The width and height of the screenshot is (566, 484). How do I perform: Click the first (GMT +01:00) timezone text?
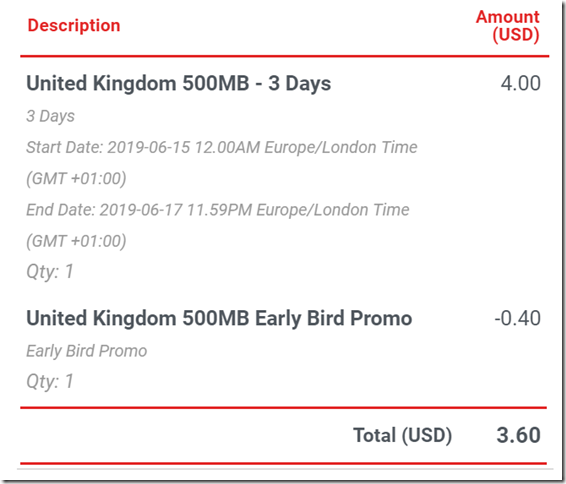coord(76,179)
